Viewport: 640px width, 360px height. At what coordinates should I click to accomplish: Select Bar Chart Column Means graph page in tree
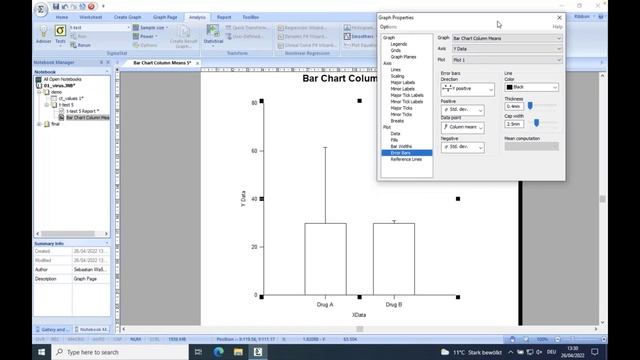coord(88,118)
